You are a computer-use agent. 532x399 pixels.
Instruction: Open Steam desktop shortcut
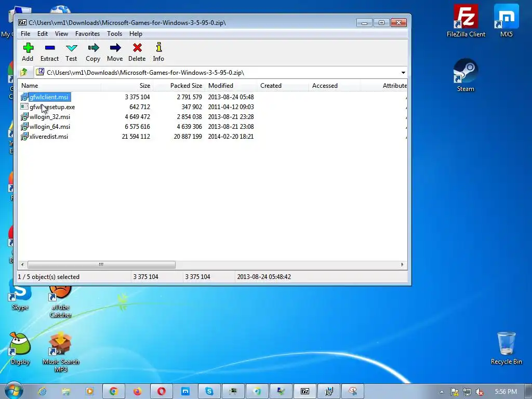tap(465, 75)
